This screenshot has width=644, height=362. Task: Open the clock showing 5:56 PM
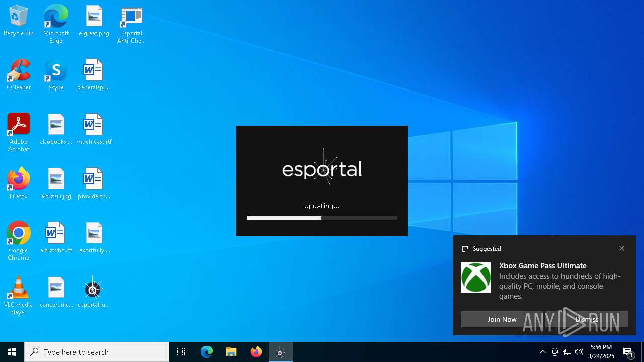click(x=601, y=352)
